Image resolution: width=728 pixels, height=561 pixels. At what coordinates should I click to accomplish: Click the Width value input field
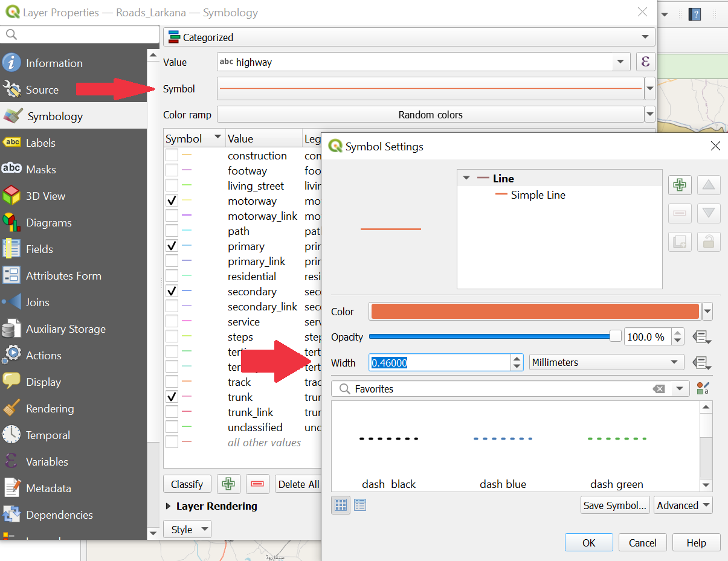(440, 363)
